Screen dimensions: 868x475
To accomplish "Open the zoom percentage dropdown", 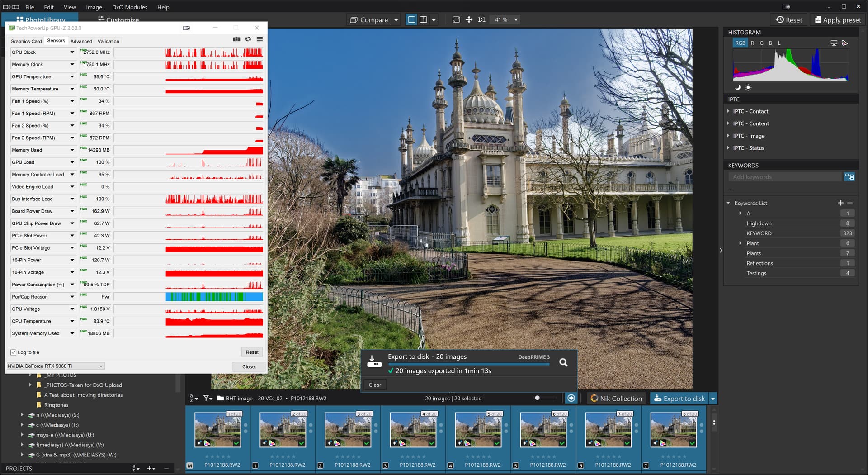I will point(516,20).
